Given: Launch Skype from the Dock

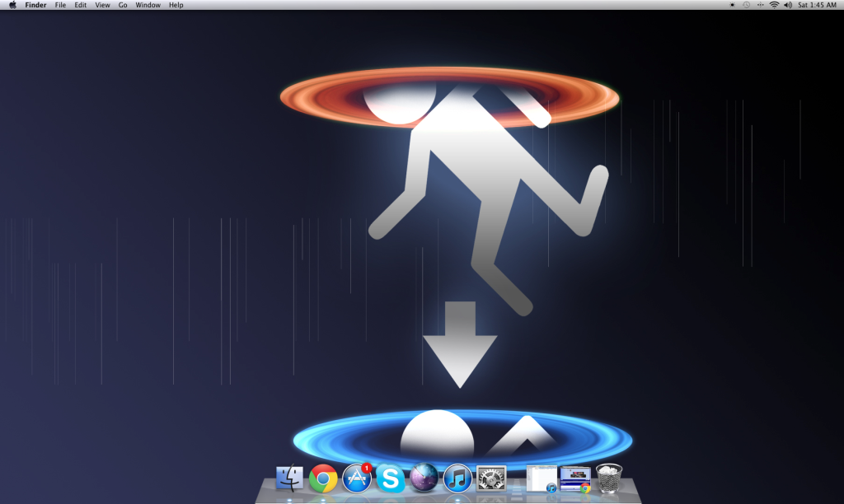Looking at the screenshot, I should [390, 478].
